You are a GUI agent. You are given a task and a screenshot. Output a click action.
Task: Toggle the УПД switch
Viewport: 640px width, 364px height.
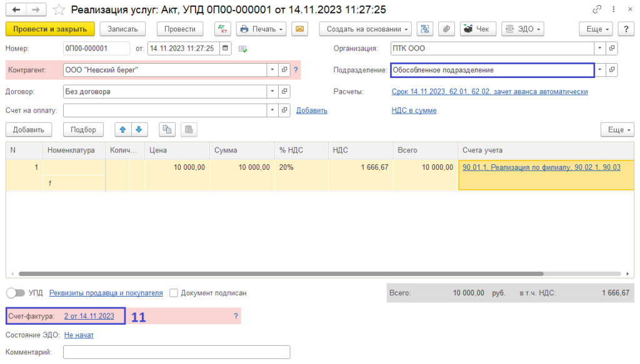[x=15, y=293]
